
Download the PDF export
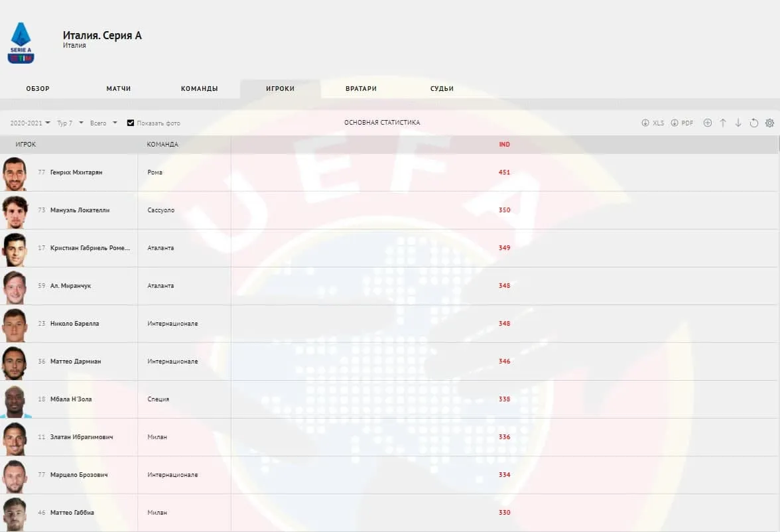click(682, 123)
